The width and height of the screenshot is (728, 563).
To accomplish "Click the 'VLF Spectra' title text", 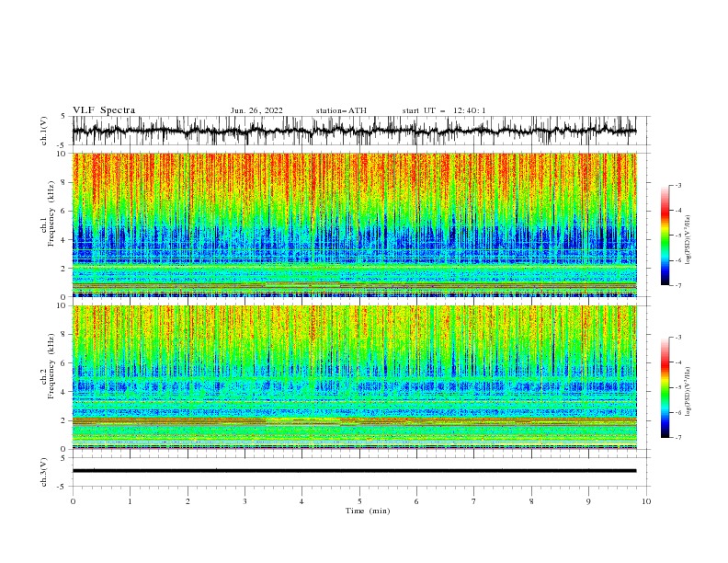I will coord(104,110).
